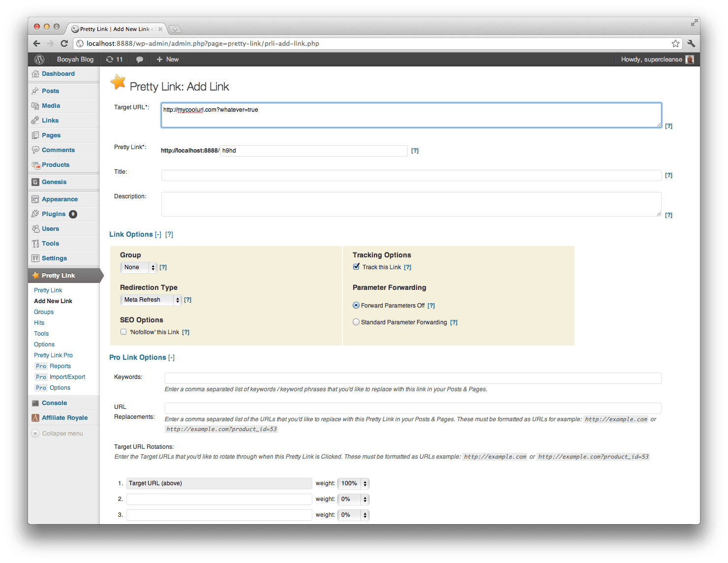Open the updates icon showing 11

[115, 60]
